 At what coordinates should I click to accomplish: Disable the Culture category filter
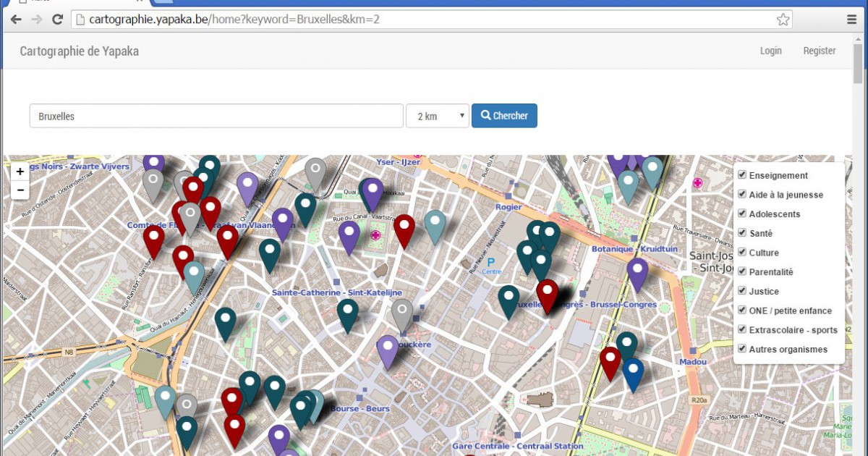(741, 252)
